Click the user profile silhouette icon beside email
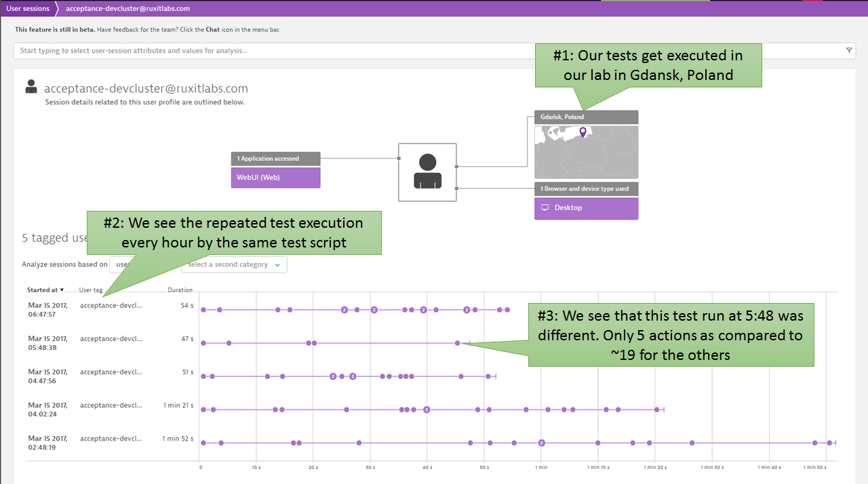Image resolution: width=868 pixels, height=484 pixels. tap(31, 87)
